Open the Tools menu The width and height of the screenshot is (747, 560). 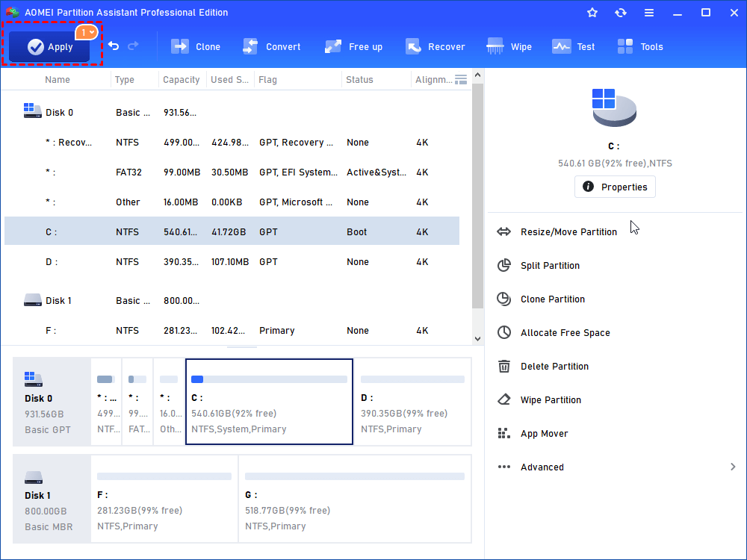(640, 46)
